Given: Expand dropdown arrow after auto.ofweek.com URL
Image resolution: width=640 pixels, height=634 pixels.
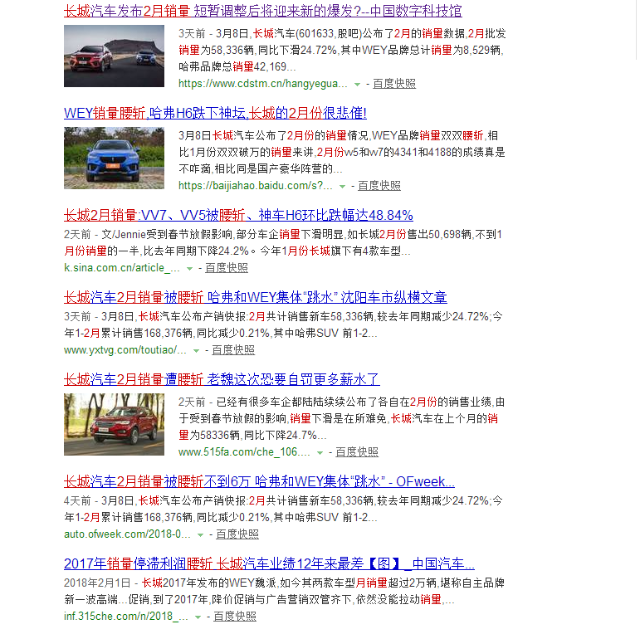Looking at the screenshot, I should (200, 535).
